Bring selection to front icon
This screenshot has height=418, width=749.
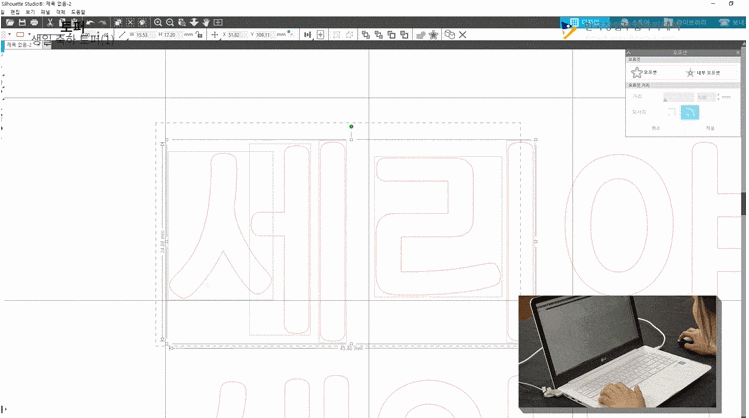point(365,34)
